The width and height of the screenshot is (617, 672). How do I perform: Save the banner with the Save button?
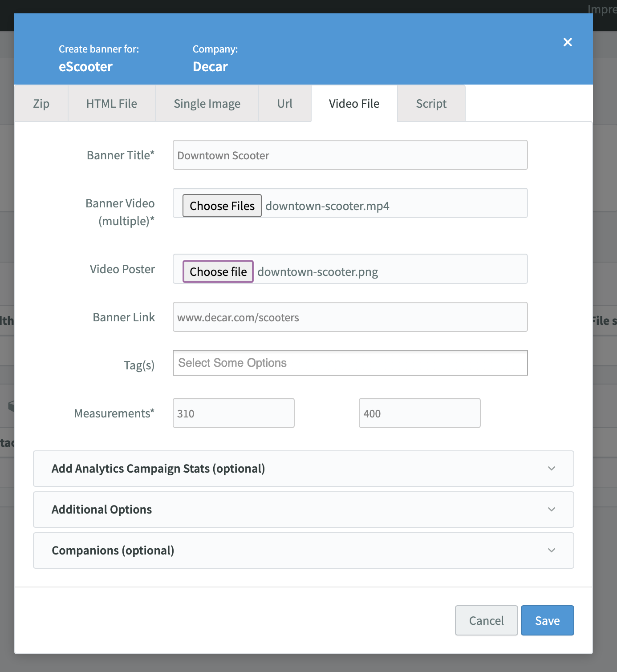tap(547, 621)
